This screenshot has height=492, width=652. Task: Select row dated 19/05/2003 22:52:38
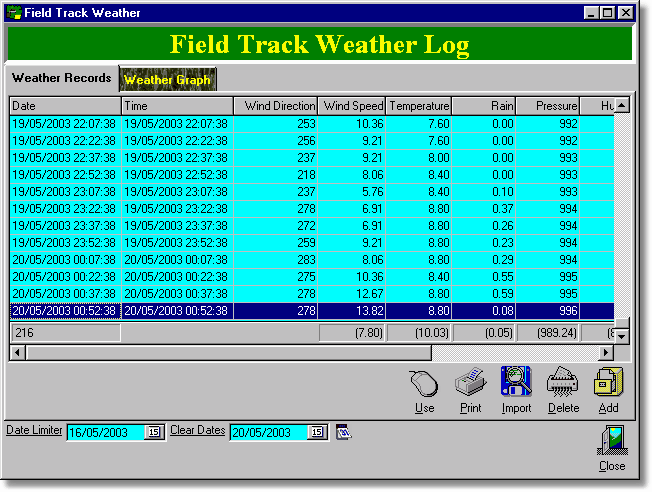[312, 175]
